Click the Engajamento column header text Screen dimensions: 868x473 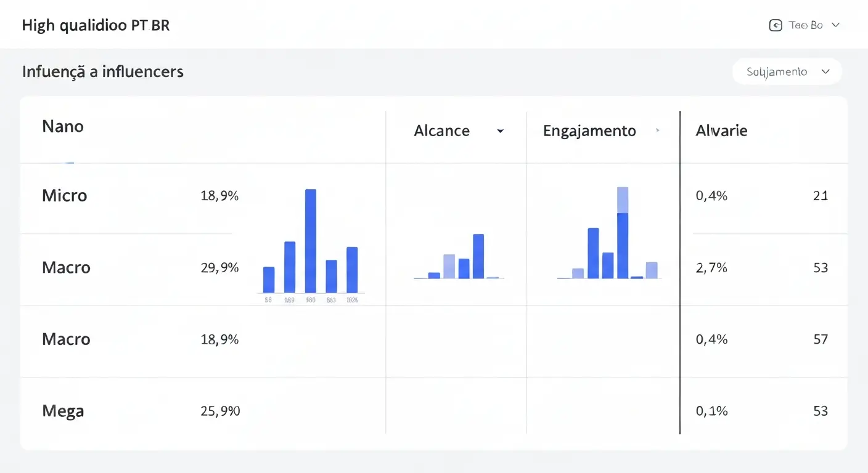pos(589,131)
